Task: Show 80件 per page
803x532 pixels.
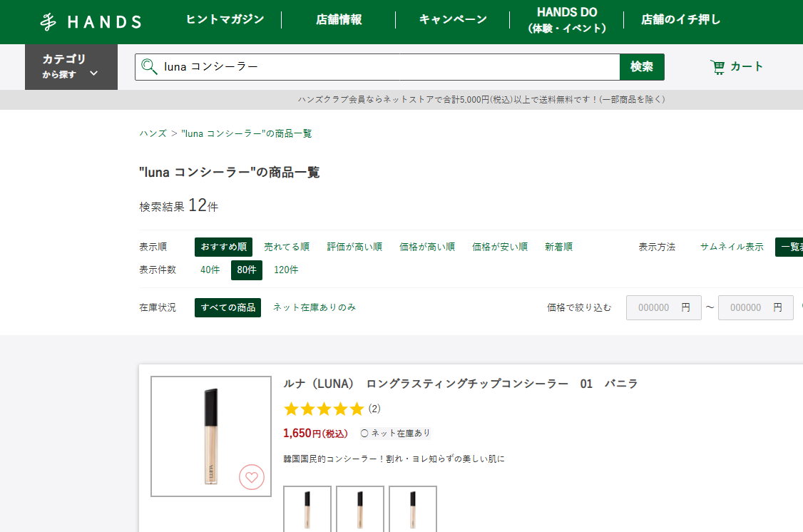Action: coord(246,270)
